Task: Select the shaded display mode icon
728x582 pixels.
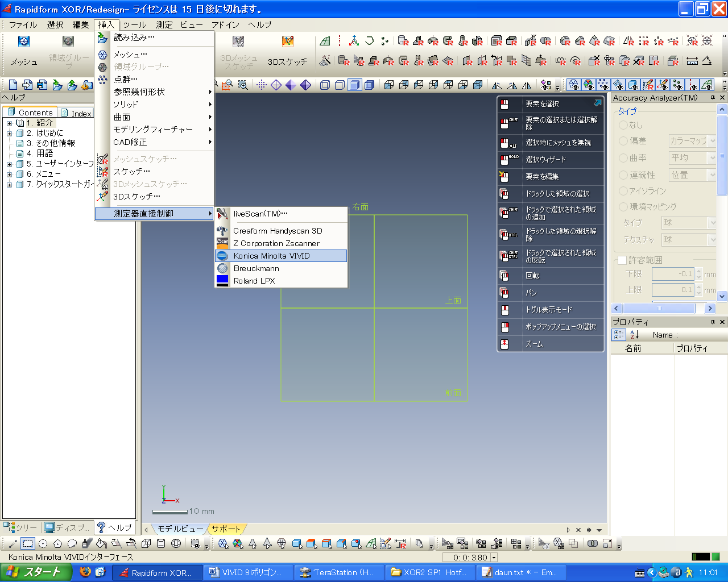Action: pos(291,85)
